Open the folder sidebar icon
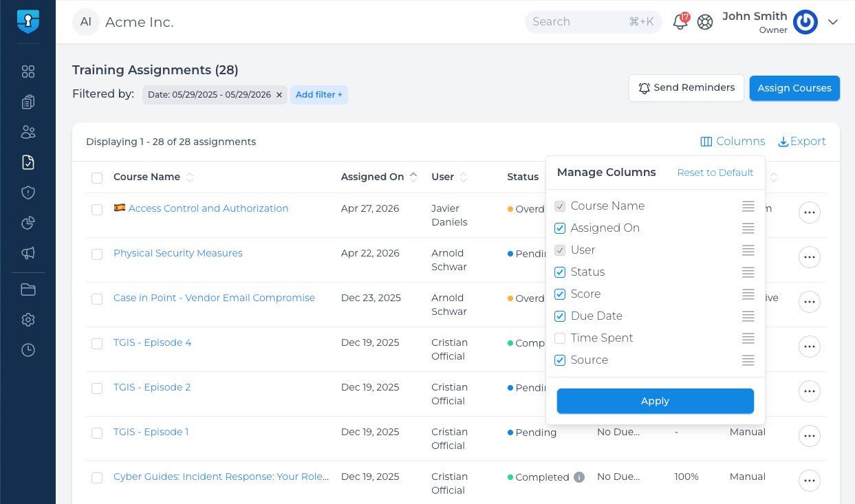 (28, 289)
